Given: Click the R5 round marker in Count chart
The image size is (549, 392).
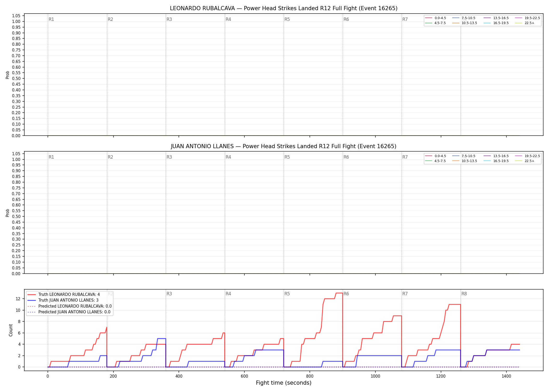Looking at the screenshot, I should point(287,294).
